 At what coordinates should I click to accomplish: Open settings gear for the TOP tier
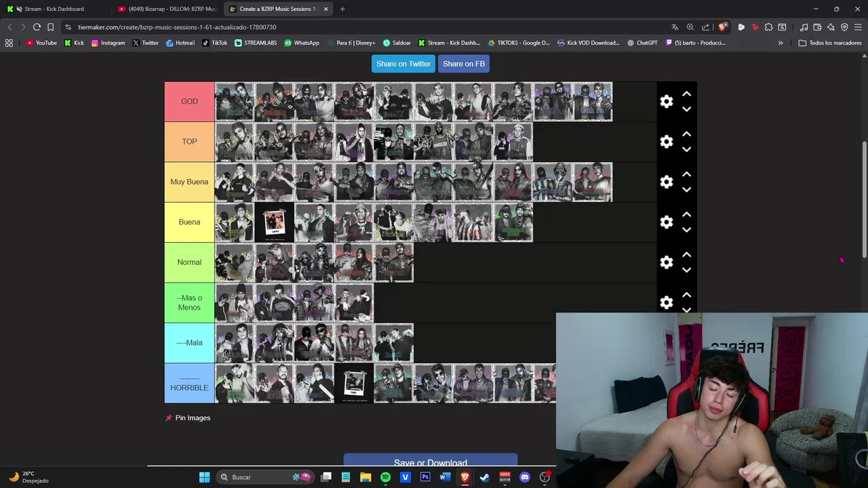pos(667,142)
